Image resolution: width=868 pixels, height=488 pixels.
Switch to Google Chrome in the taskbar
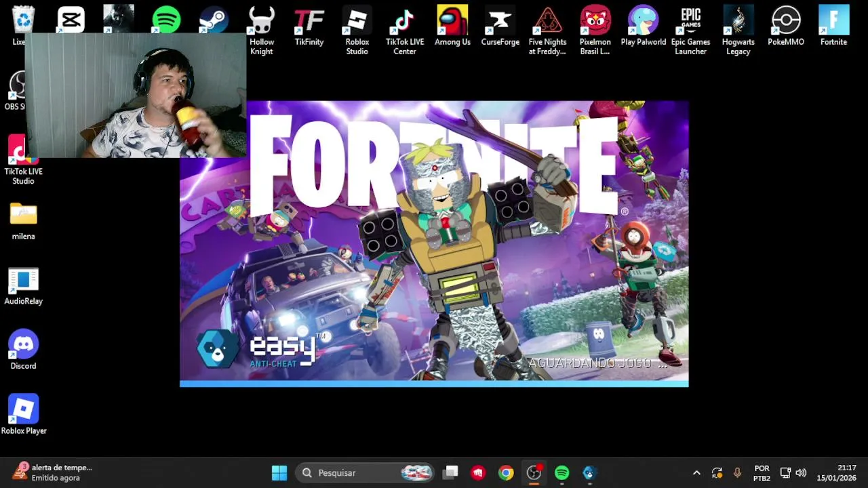tap(506, 473)
